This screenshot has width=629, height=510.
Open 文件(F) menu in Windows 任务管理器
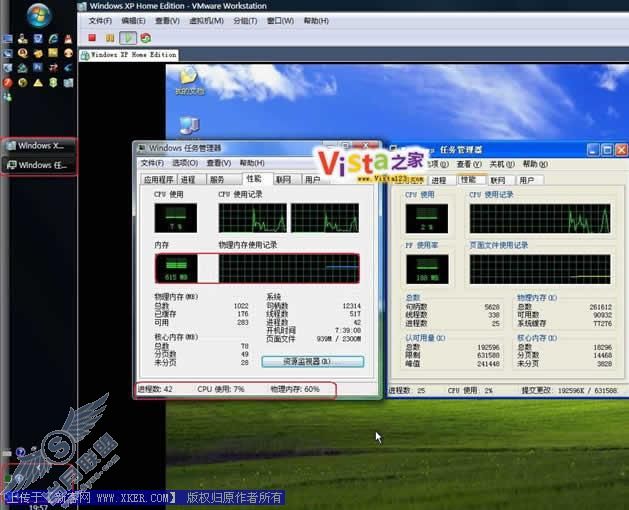pyautogui.click(x=152, y=163)
